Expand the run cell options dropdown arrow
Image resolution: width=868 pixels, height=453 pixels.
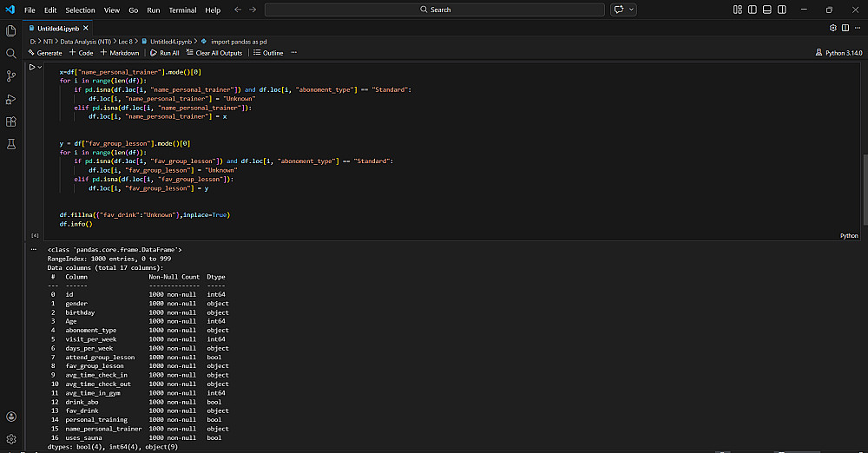point(40,67)
